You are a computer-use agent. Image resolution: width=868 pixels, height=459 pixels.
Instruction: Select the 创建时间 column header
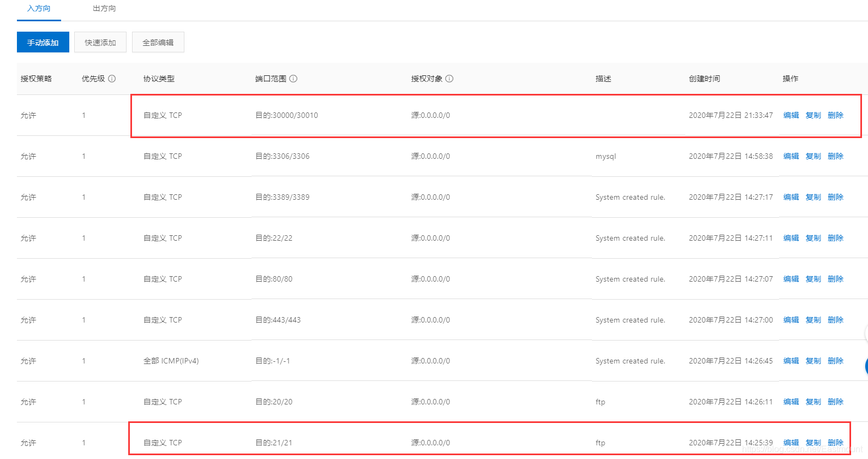point(704,79)
